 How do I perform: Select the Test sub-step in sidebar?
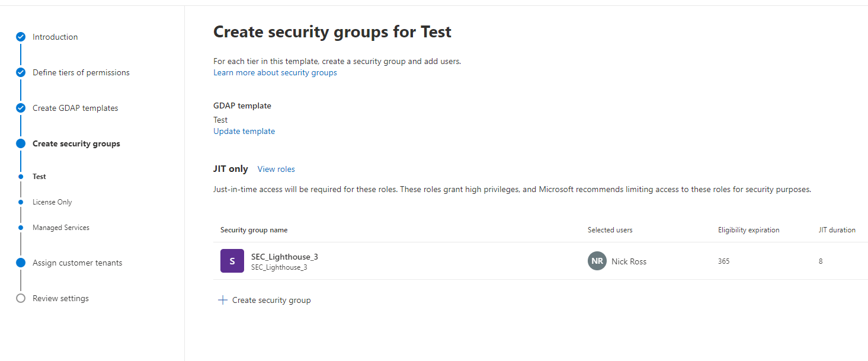(39, 177)
